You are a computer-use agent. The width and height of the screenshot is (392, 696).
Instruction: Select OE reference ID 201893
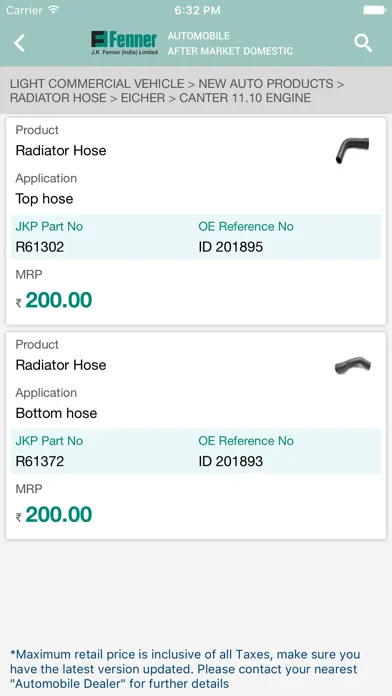230,461
